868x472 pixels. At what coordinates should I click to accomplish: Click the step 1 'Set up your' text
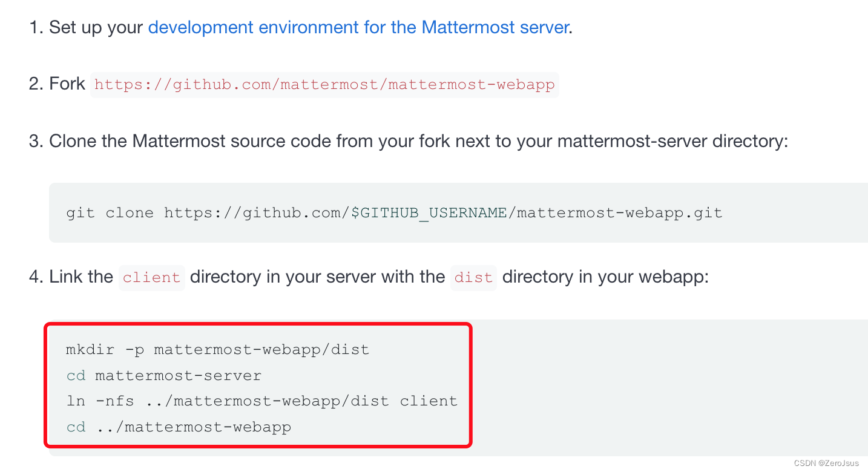point(96,28)
